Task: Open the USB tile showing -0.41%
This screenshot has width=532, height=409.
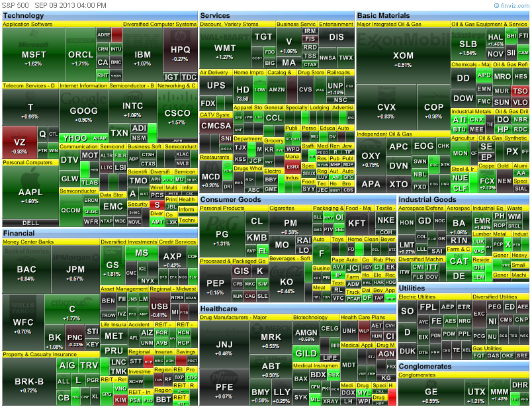Action: tap(159, 307)
